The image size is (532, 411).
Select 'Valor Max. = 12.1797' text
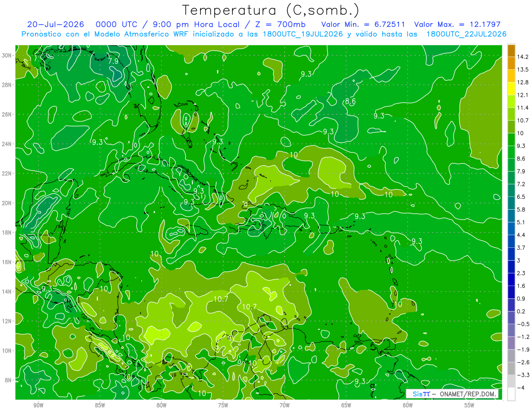(457, 24)
